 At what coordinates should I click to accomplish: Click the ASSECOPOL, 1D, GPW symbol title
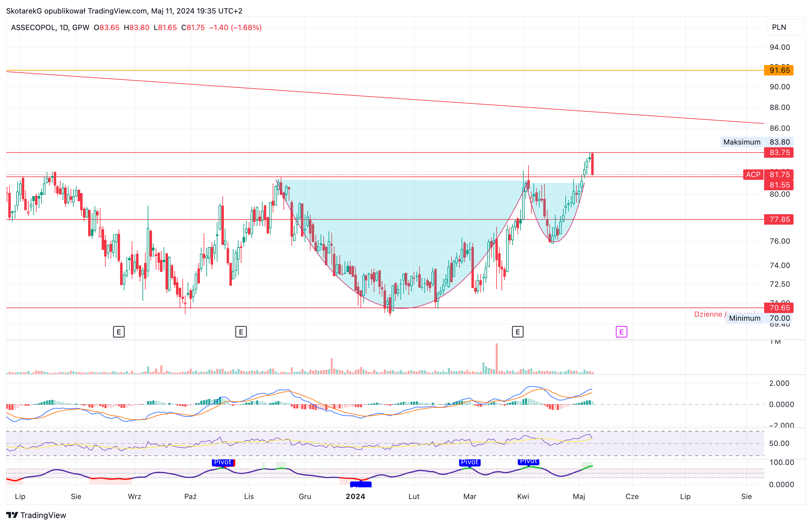coord(50,28)
